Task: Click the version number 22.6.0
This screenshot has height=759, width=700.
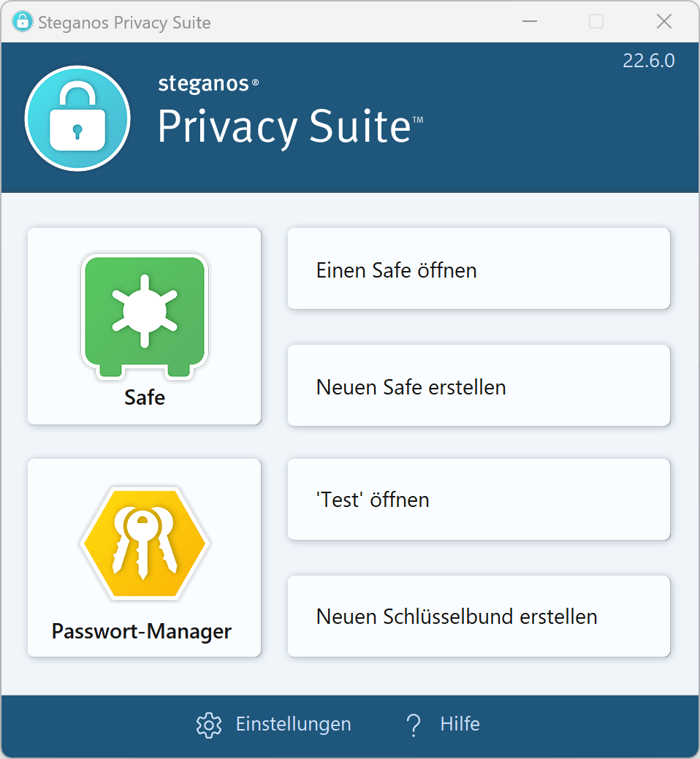Action: pyautogui.click(x=648, y=61)
